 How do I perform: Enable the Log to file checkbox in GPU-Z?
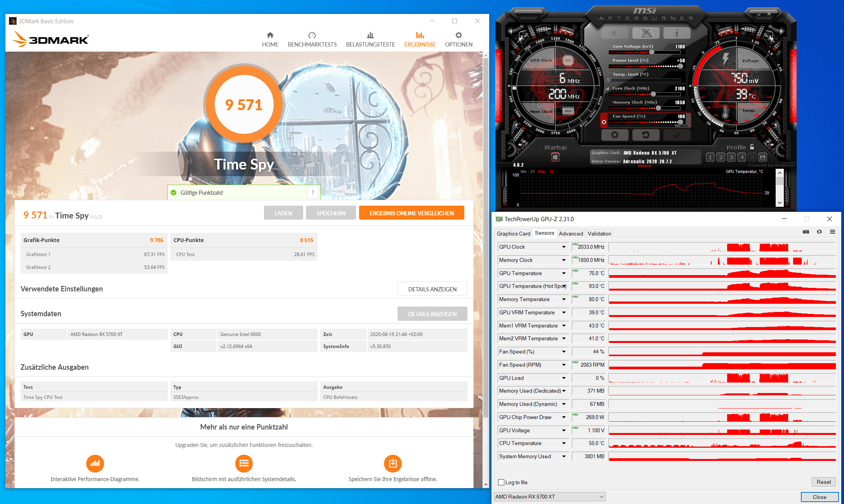pyautogui.click(x=501, y=482)
